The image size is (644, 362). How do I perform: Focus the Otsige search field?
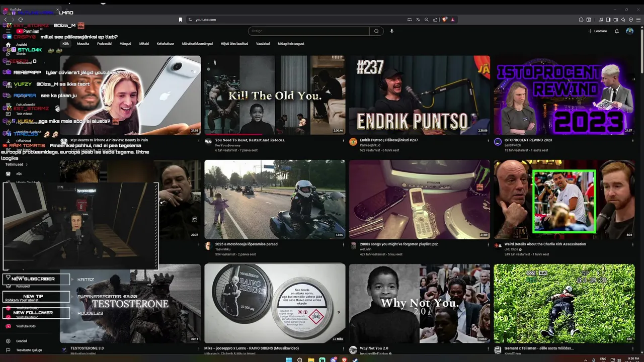click(x=309, y=31)
